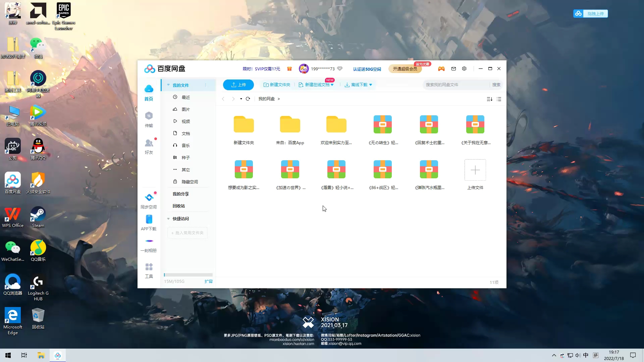Click the blue 上传 button

[x=238, y=85]
